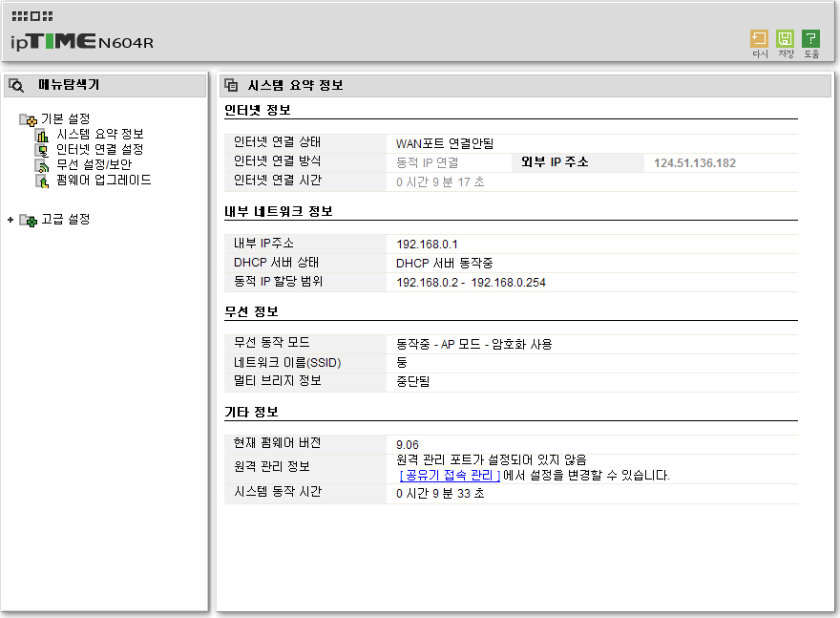Screen dimensions: 840x618
Task: Open the 펌웨어 업그레이드 menu item
Action: pos(104,181)
